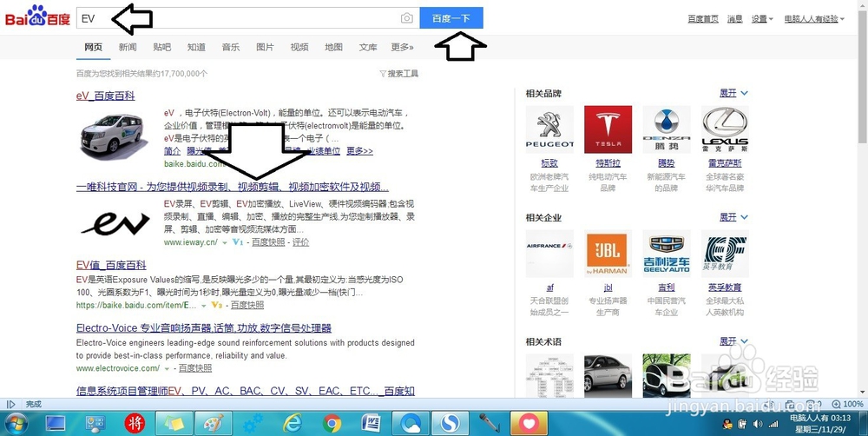Open 百度快照 for ieway.cn result

(x=268, y=242)
